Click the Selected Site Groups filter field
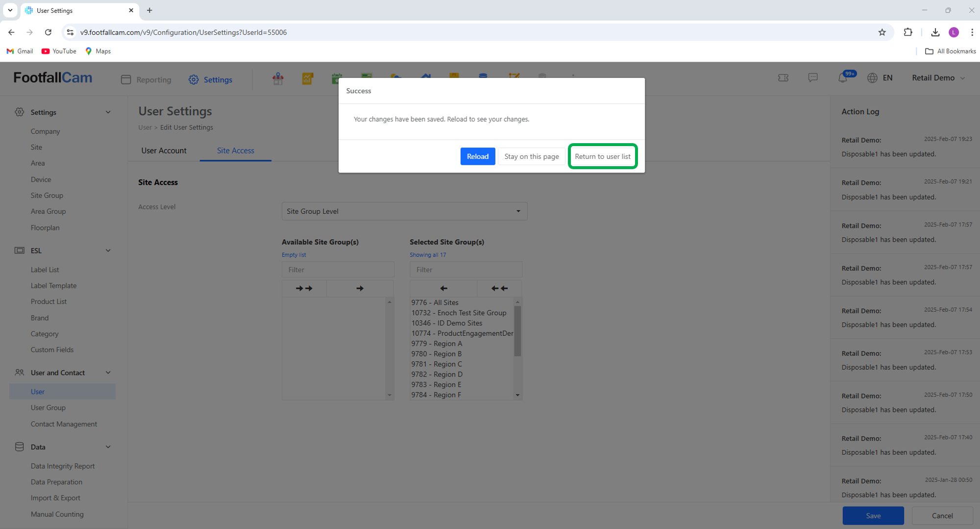 (465, 270)
